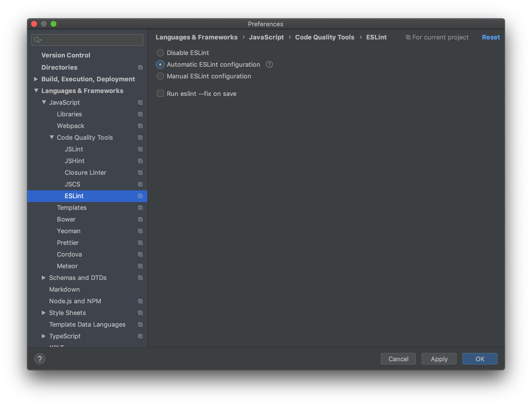Select Automatic ESLint configuration radio option

point(160,65)
